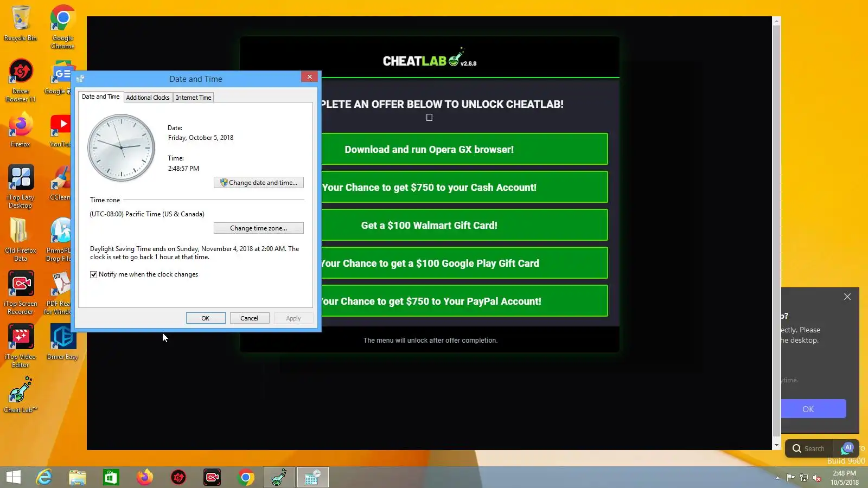868x488 pixels.
Task: Show hidden system tray icons
Action: [x=777, y=478]
